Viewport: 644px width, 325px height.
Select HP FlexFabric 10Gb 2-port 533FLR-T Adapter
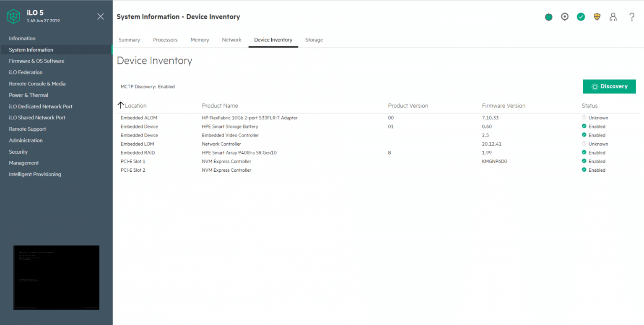tap(249, 118)
